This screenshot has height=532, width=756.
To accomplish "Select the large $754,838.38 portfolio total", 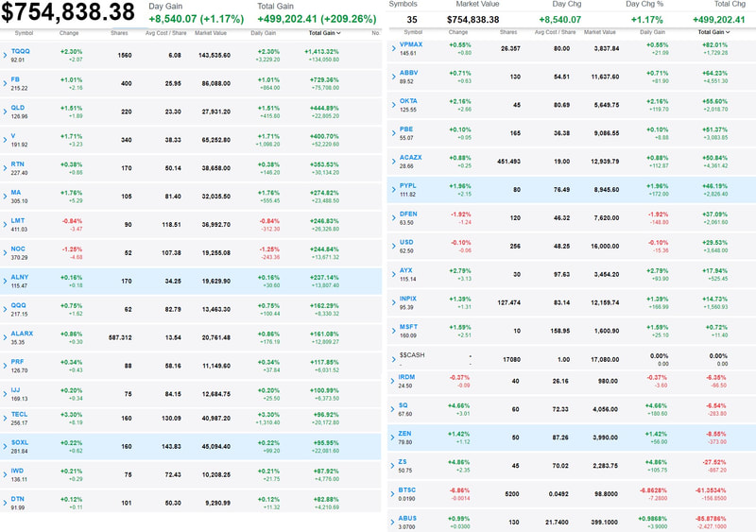I will tap(68, 12).
